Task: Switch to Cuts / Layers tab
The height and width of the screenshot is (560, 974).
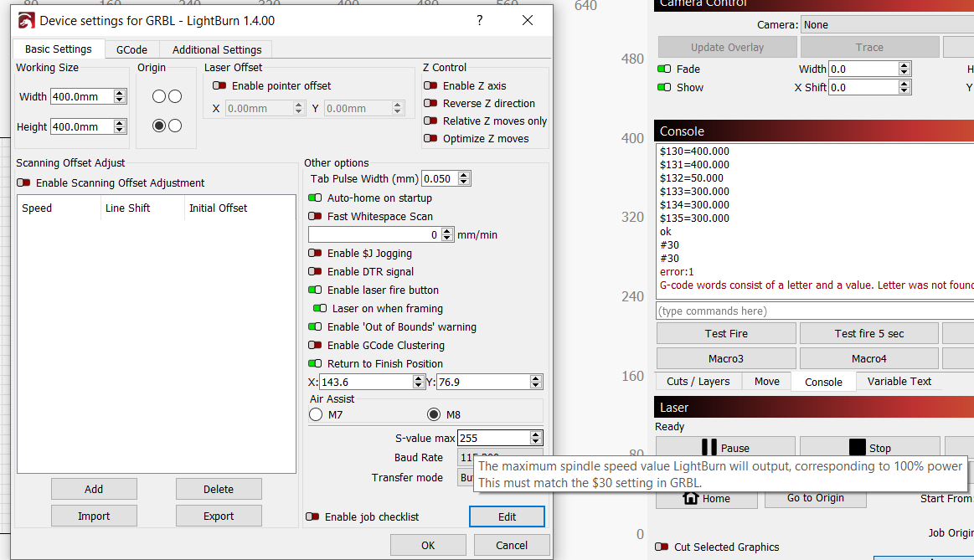Action: [698, 381]
